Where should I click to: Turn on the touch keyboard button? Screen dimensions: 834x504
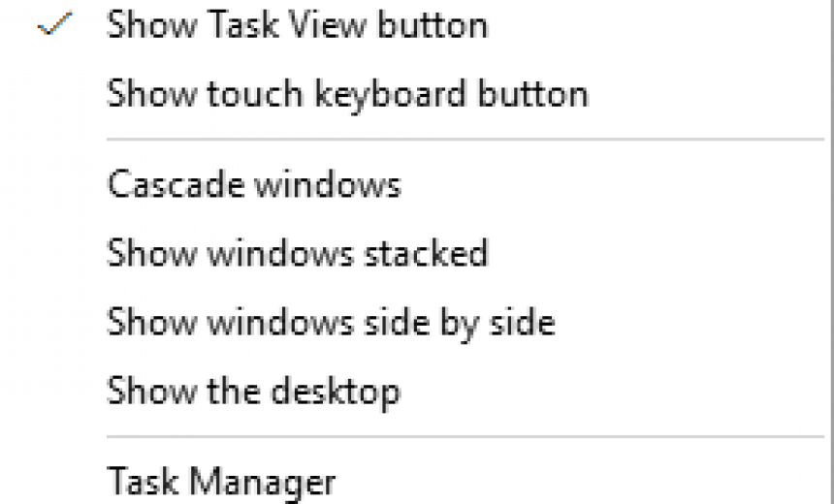(347, 94)
